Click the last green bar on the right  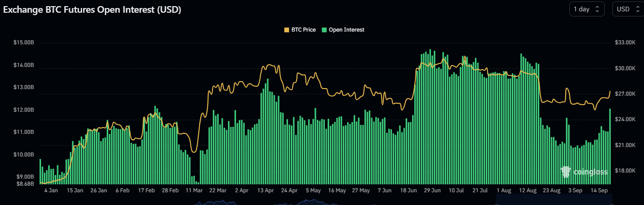pos(610,146)
